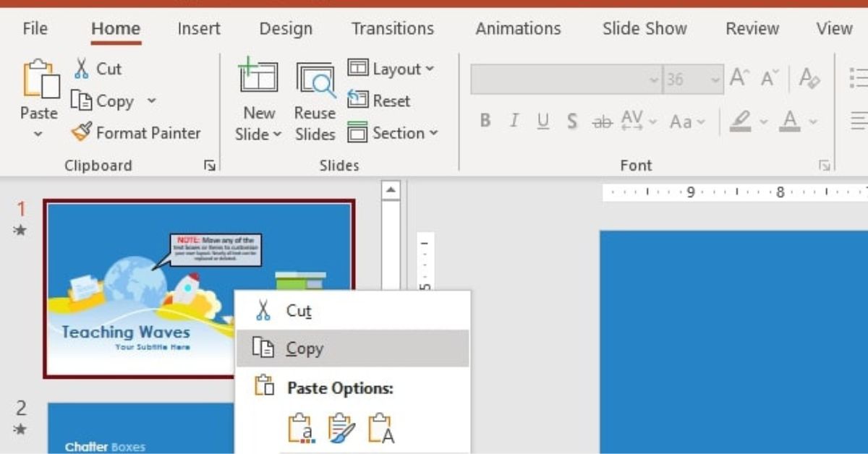Choose the Keep Text Only paste option

(x=379, y=429)
